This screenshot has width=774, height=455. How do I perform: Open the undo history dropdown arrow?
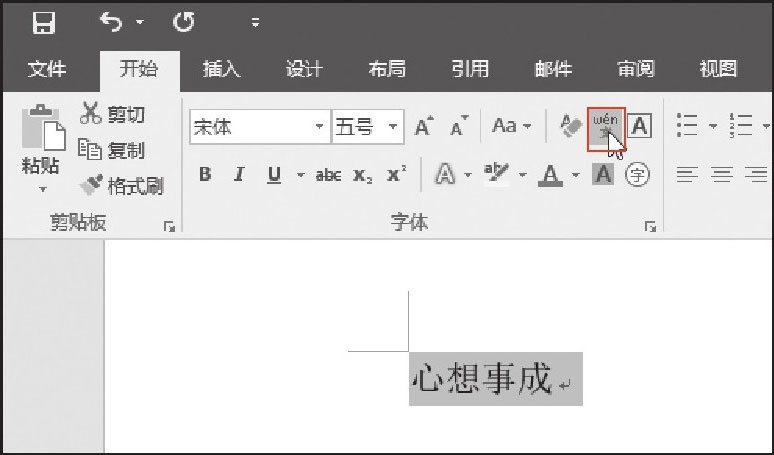coord(140,22)
